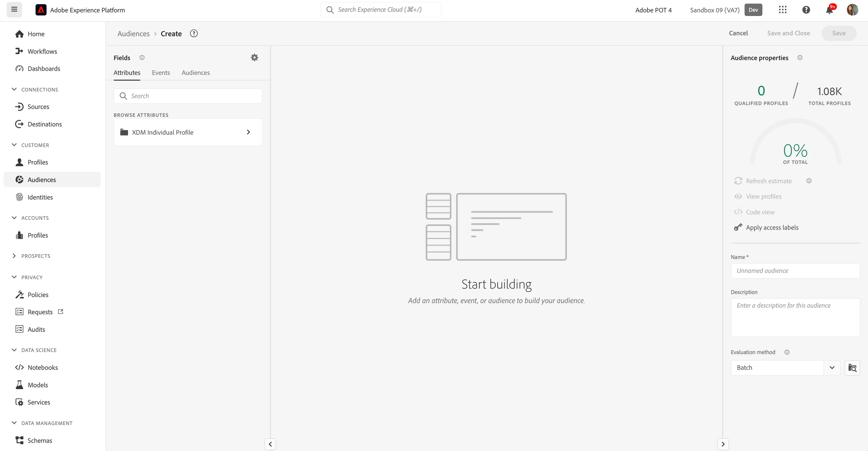Viewport: 868px width, 451px height.
Task: Open Audits in sidebar
Action: (x=52, y=330)
